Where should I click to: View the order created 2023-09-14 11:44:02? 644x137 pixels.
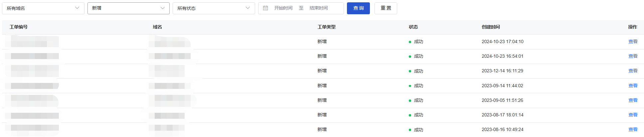633,86
